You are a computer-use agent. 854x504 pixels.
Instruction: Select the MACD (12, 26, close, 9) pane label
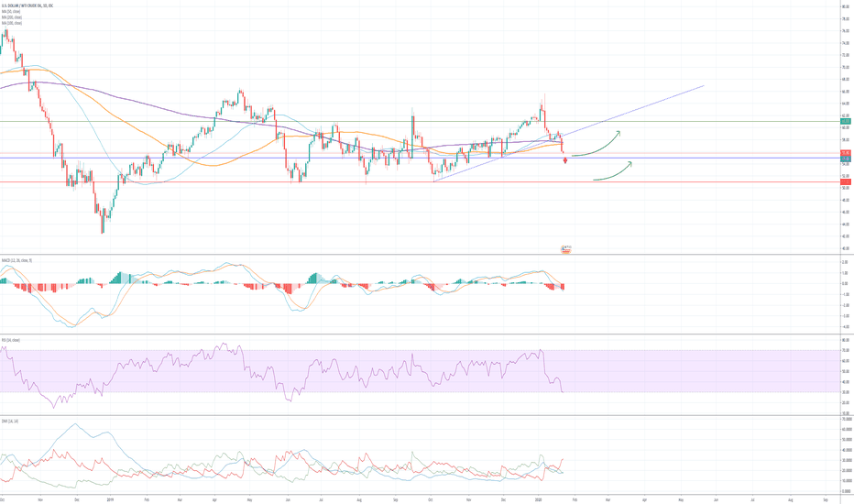pos(16,260)
